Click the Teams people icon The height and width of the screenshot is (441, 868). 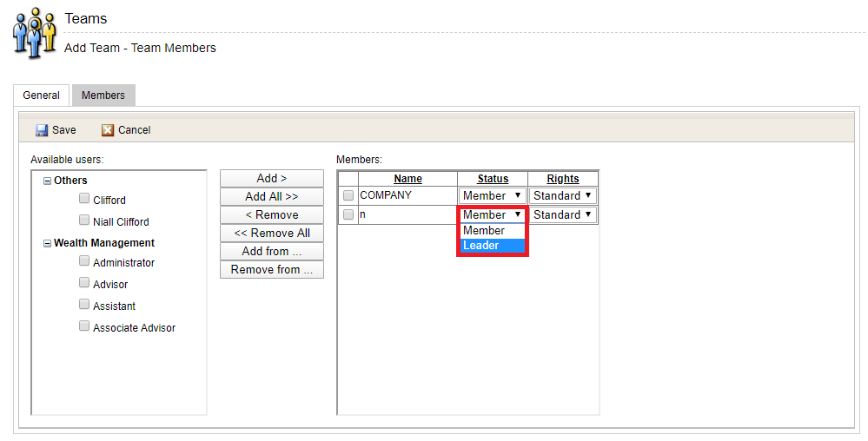(x=34, y=33)
